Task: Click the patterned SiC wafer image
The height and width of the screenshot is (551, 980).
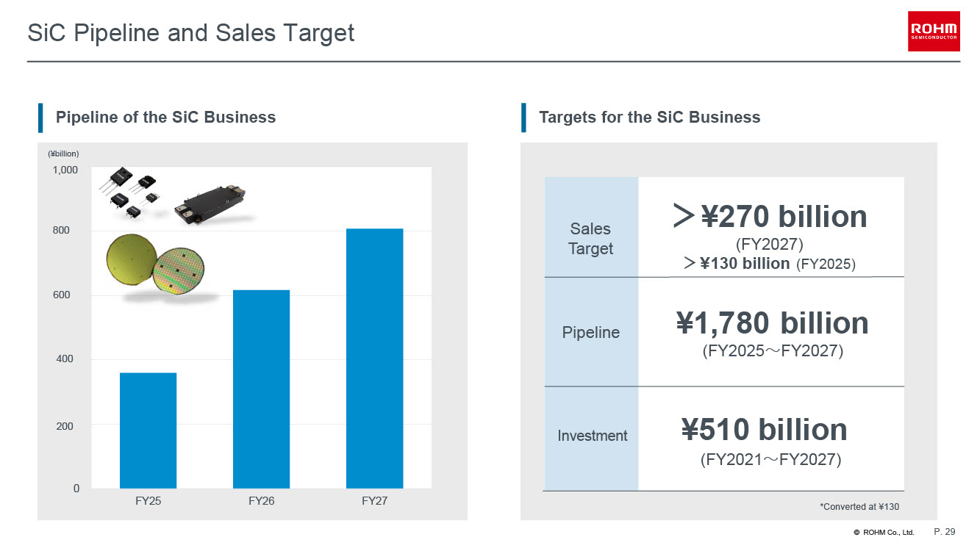Action: click(181, 273)
